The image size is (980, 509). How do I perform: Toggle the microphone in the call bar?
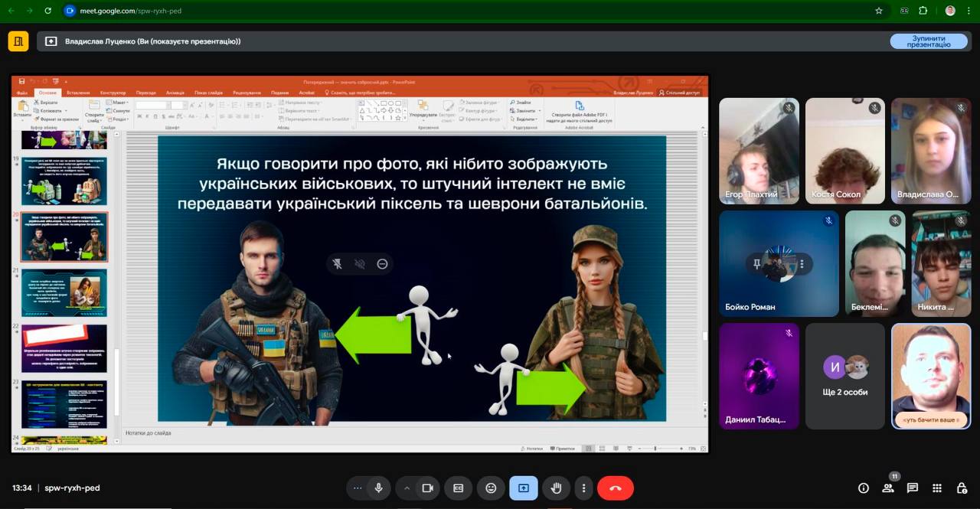[x=378, y=488]
